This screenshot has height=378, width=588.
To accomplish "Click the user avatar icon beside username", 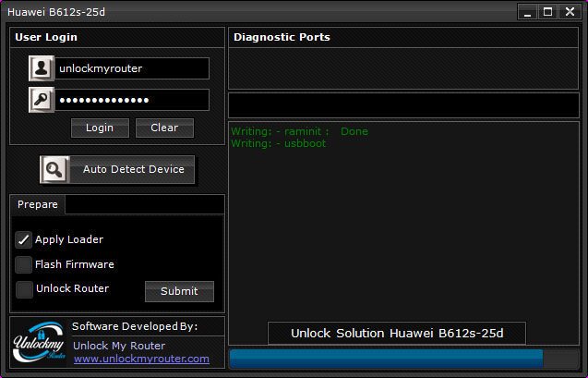I will (42, 68).
